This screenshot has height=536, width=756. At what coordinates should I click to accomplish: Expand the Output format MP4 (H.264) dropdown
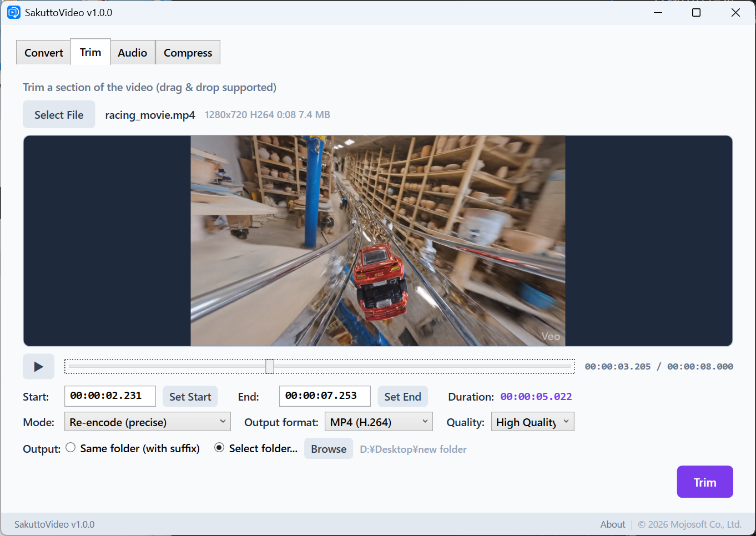click(x=379, y=422)
